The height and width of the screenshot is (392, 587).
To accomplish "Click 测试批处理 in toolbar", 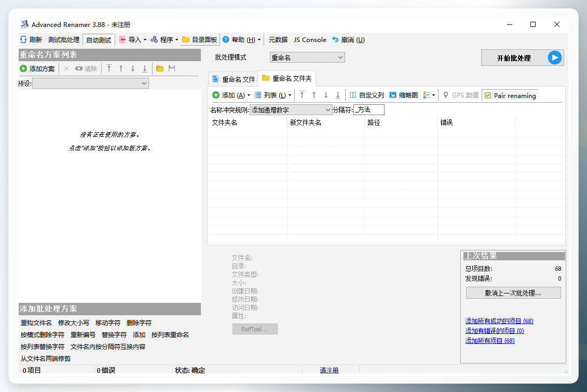I will pyautogui.click(x=64, y=39).
